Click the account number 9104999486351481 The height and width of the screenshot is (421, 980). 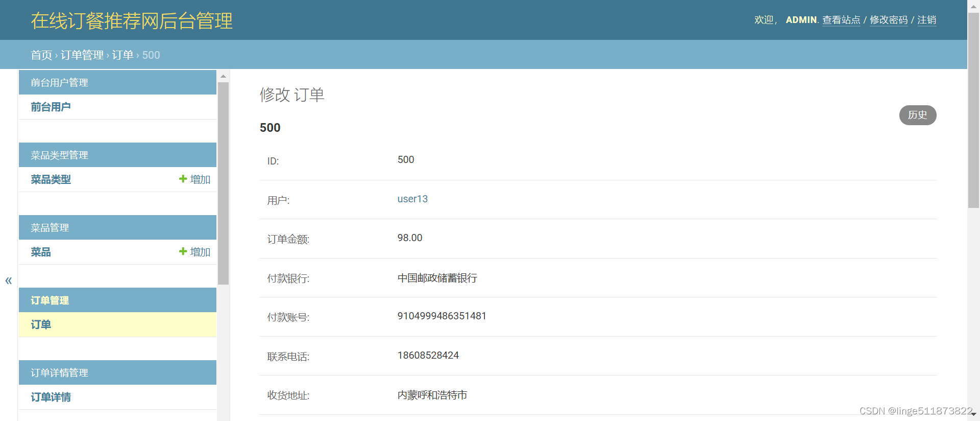(x=442, y=316)
